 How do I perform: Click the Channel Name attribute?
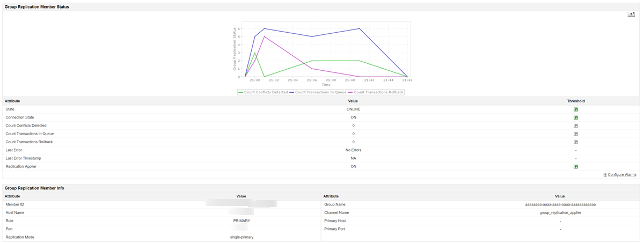coord(336,213)
